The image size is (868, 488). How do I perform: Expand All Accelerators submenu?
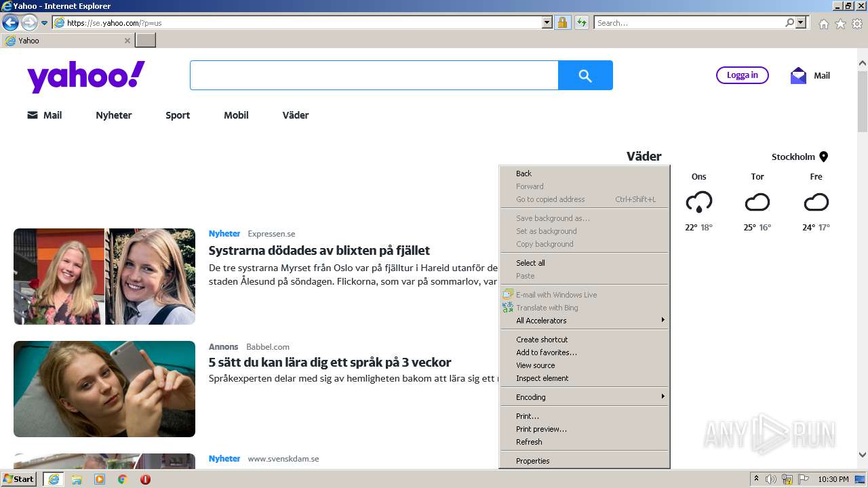pos(585,321)
